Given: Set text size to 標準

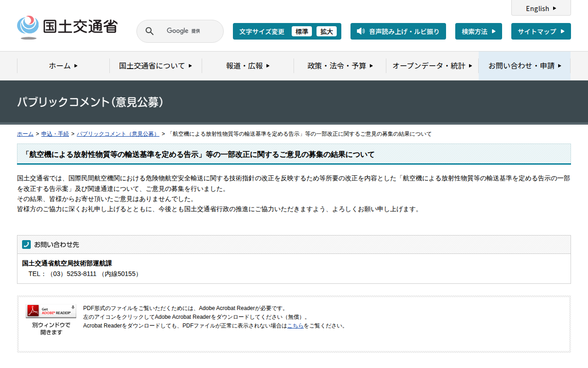Looking at the screenshot, I should [302, 31].
